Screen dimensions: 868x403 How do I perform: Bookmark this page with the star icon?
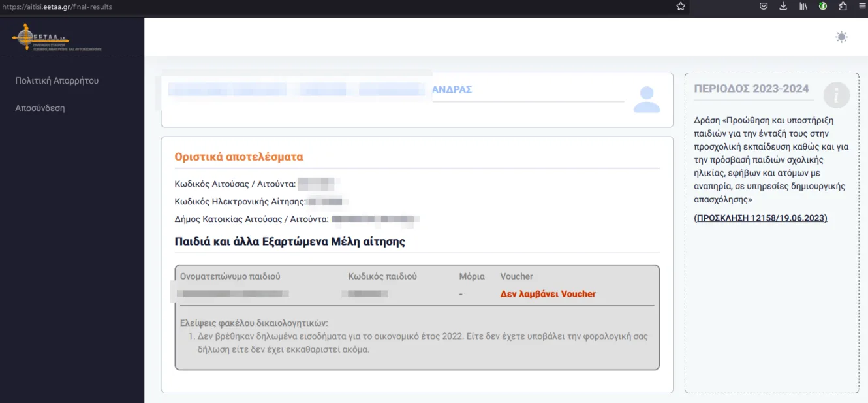click(x=681, y=7)
